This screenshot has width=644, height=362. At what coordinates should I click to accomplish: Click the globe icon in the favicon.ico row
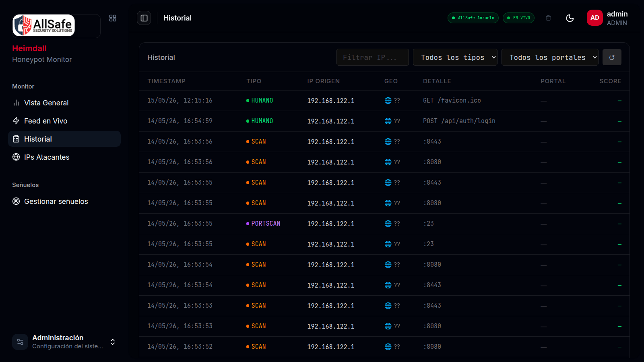[388, 101]
